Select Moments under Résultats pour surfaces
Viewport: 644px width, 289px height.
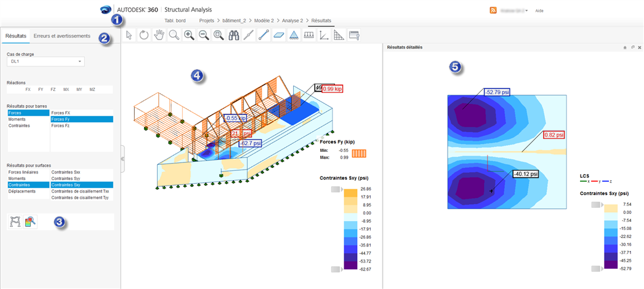tap(28, 179)
